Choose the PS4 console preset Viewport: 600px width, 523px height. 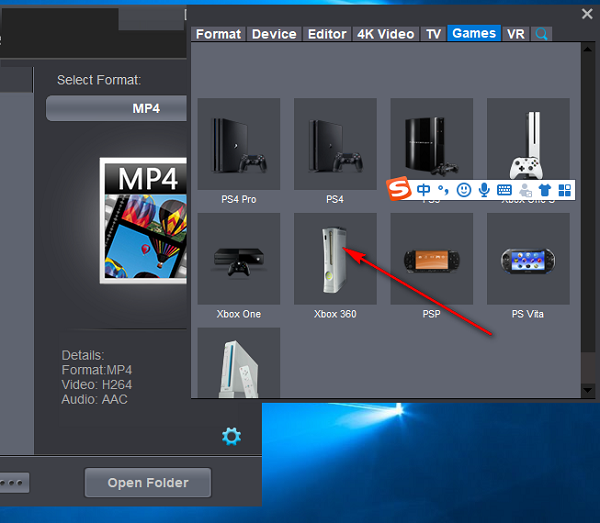pos(335,144)
